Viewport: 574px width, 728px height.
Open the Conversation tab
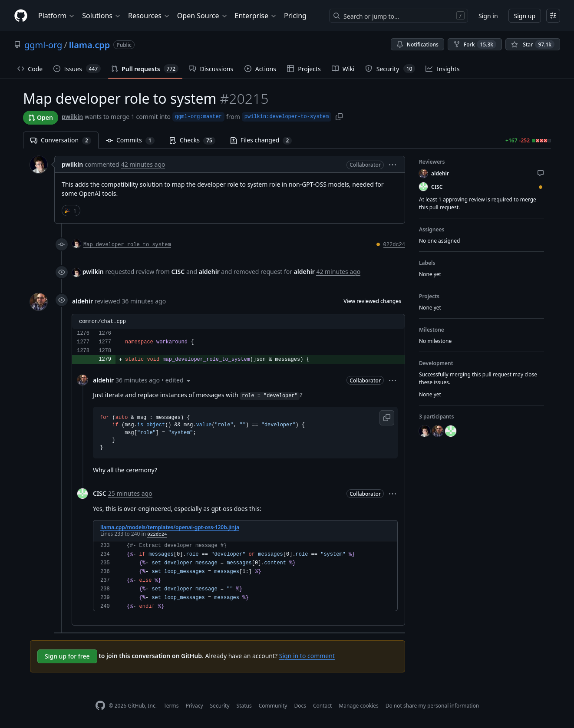(61, 140)
